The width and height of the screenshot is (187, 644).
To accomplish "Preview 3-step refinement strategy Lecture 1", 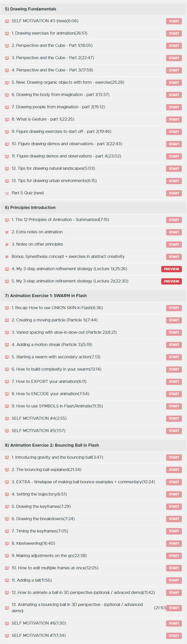I will coord(171,269).
